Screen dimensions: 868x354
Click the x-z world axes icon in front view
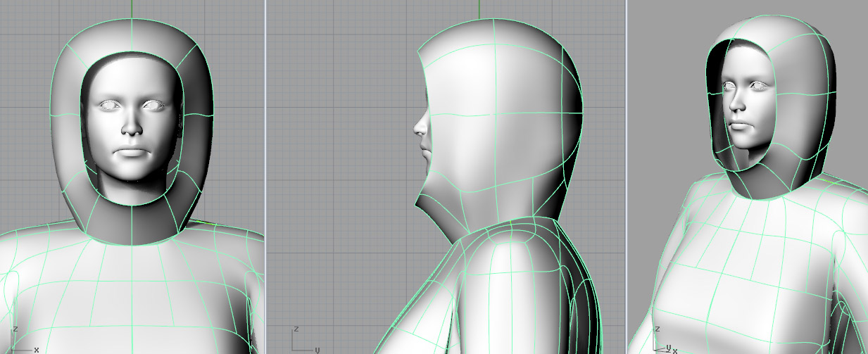point(26,340)
